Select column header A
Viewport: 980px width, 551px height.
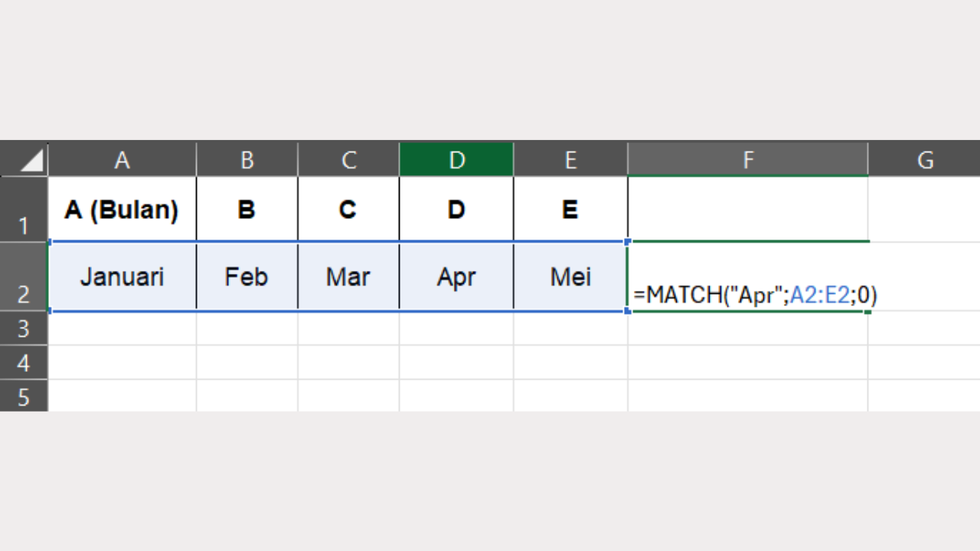click(x=122, y=159)
